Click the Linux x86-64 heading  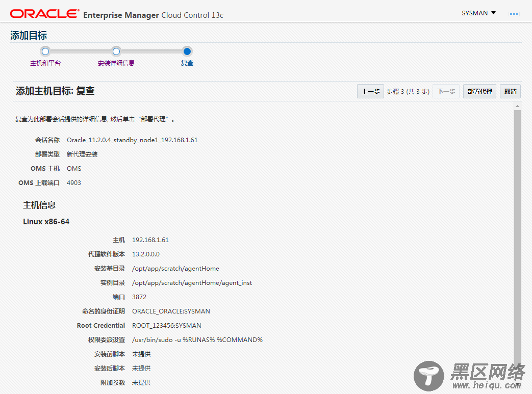[x=46, y=222]
